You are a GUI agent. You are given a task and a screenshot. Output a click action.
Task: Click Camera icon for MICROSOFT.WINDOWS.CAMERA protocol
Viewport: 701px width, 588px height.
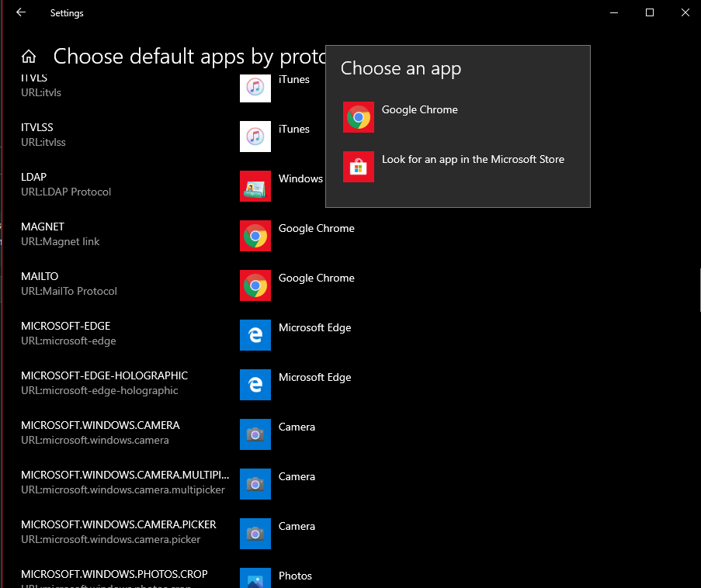tap(255, 434)
